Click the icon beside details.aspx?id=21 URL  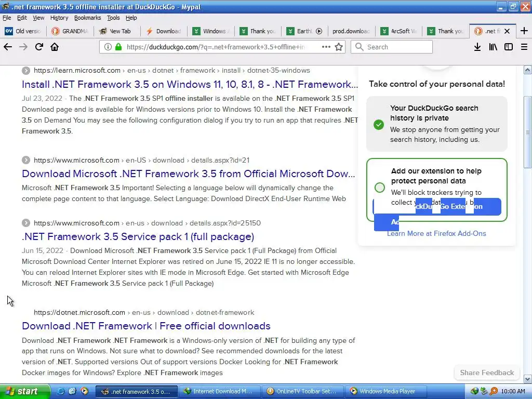pos(26,160)
